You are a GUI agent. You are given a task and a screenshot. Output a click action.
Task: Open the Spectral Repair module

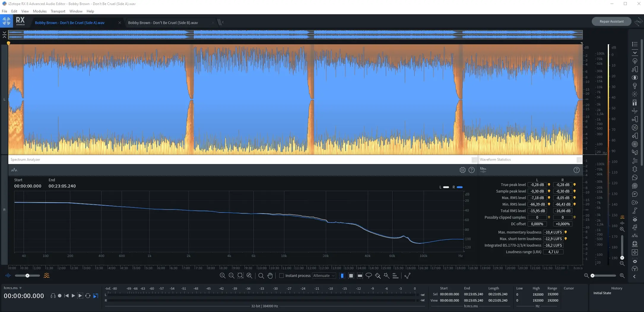(635, 252)
